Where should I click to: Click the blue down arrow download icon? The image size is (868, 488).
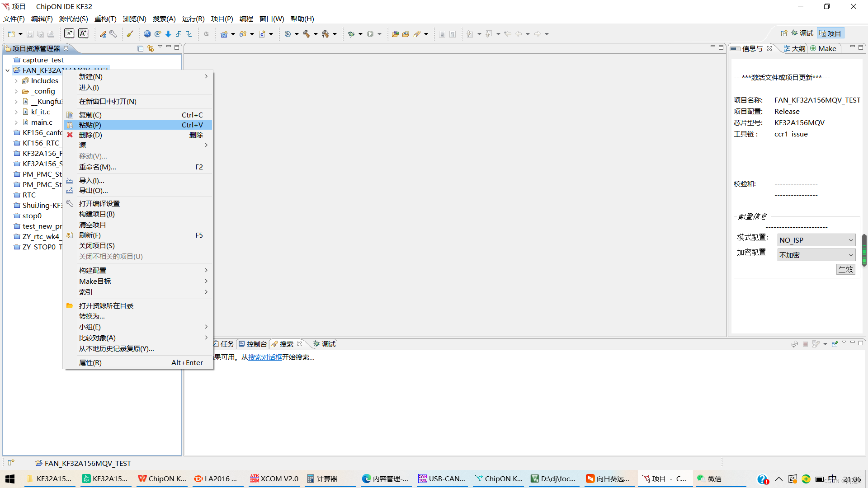168,34
